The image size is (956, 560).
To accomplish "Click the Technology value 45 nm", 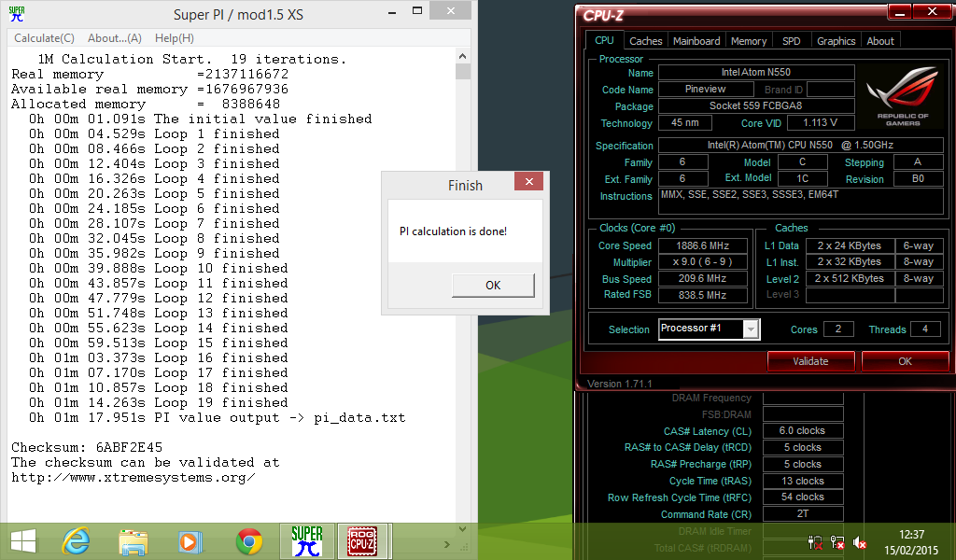I will 685,122.
